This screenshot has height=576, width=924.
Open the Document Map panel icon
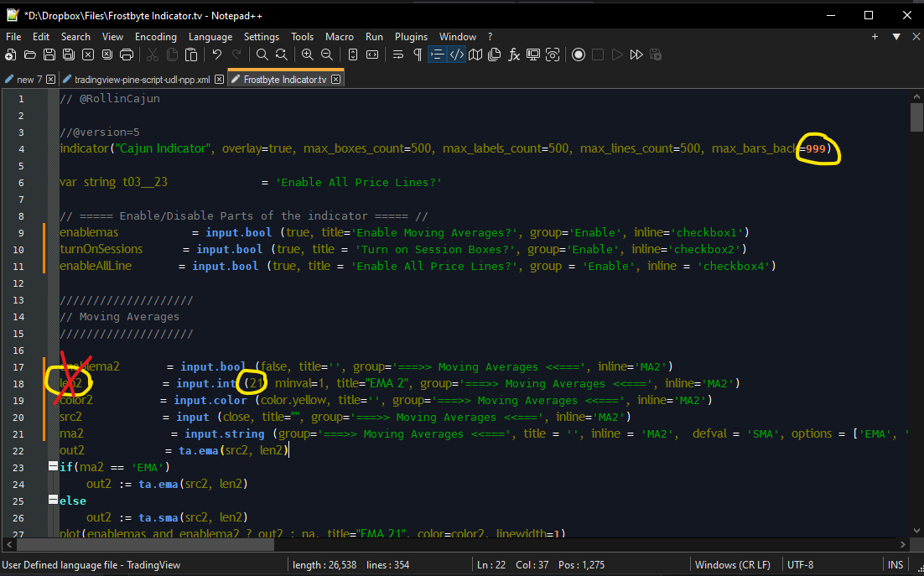coord(475,54)
